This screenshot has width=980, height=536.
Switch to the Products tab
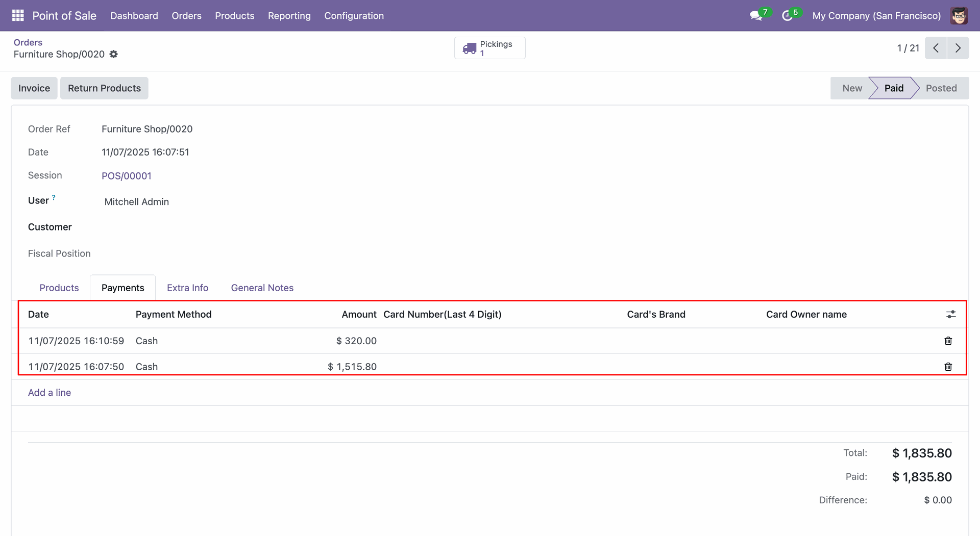pyautogui.click(x=59, y=288)
